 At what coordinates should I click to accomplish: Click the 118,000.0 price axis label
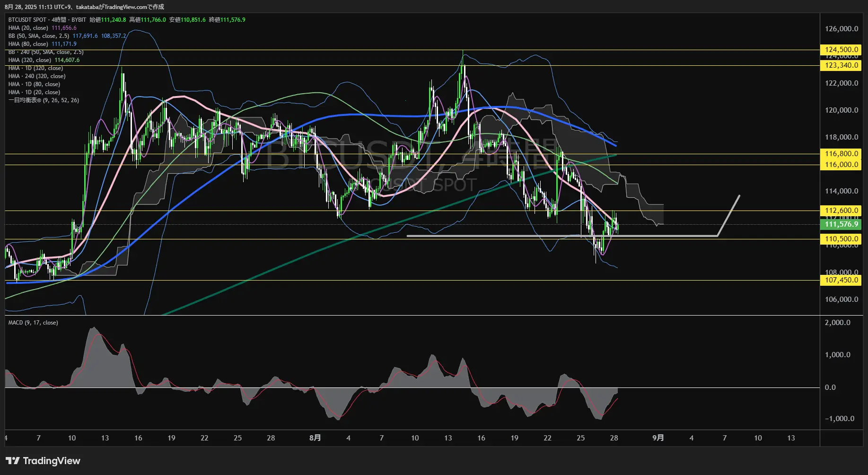point(842,137)
